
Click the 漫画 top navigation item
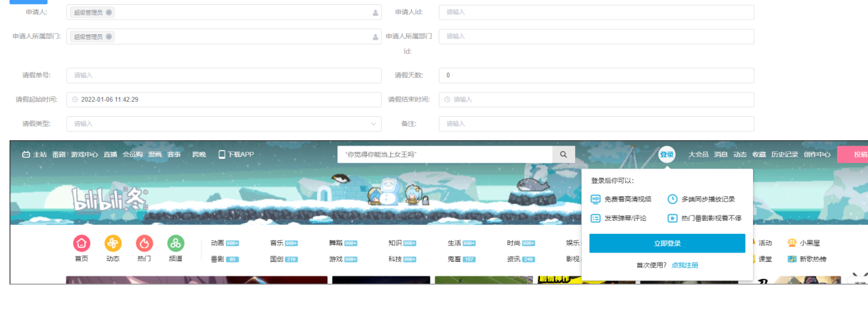click(x=155, y=155)
